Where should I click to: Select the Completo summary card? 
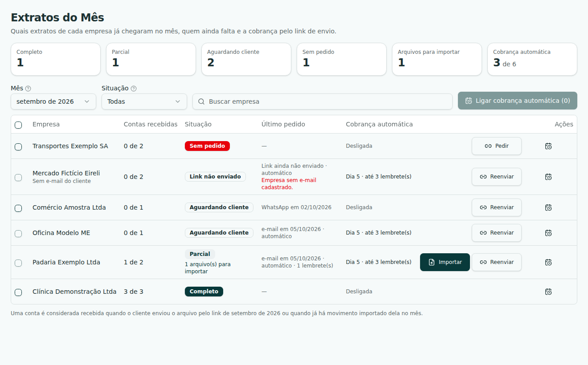tap(56, 59)
